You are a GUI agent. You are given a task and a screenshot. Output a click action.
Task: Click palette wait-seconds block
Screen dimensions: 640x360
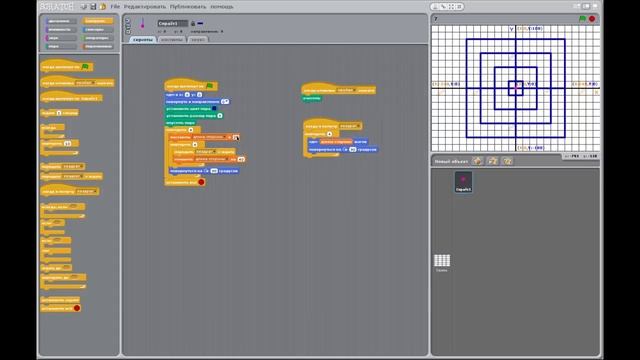(x=60, y=113)
